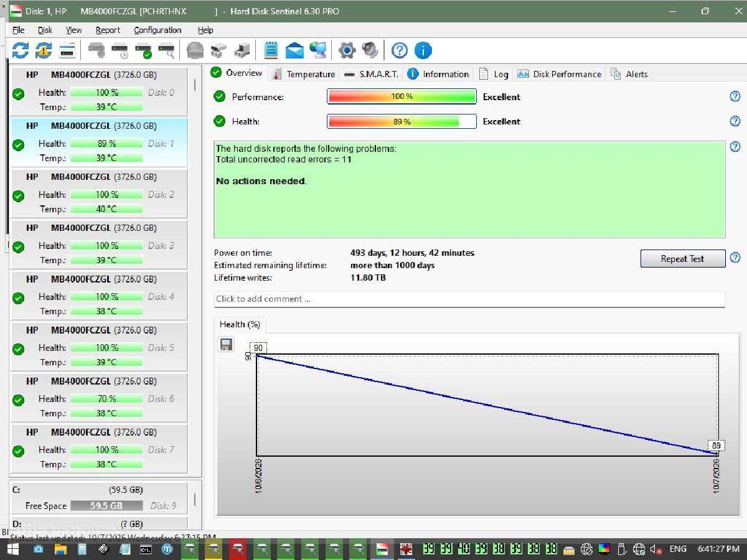Open the Report menu
This screenshot has height=560, width=747.
click(x=108, y=30)
